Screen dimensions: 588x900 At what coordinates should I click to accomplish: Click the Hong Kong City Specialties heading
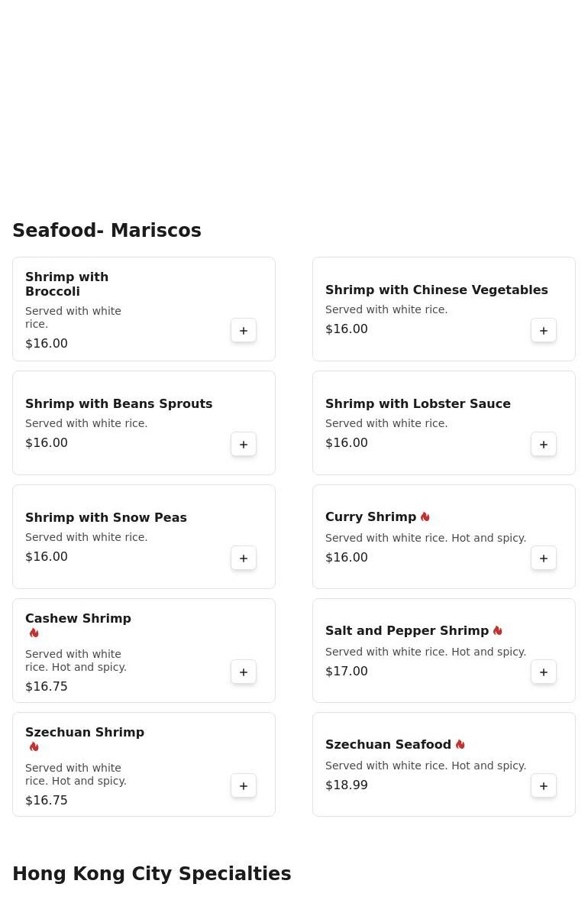click(151, 874)
